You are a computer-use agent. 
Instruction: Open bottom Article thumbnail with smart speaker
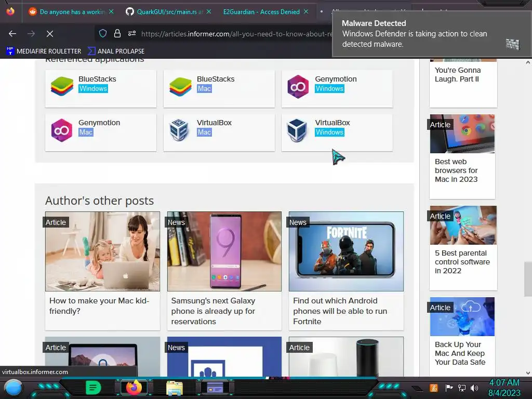(346, 356)
